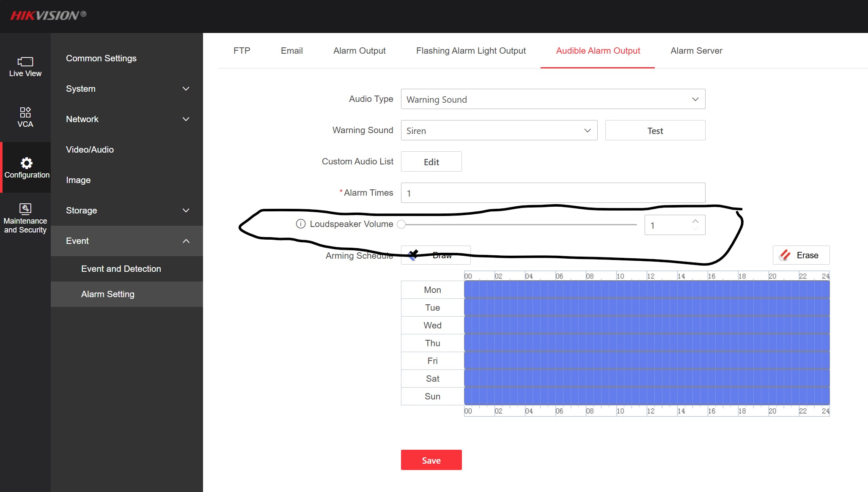Screen dimensions: 868x492
Task: Expand the Storage menu section
Action: tap(126, 210)
